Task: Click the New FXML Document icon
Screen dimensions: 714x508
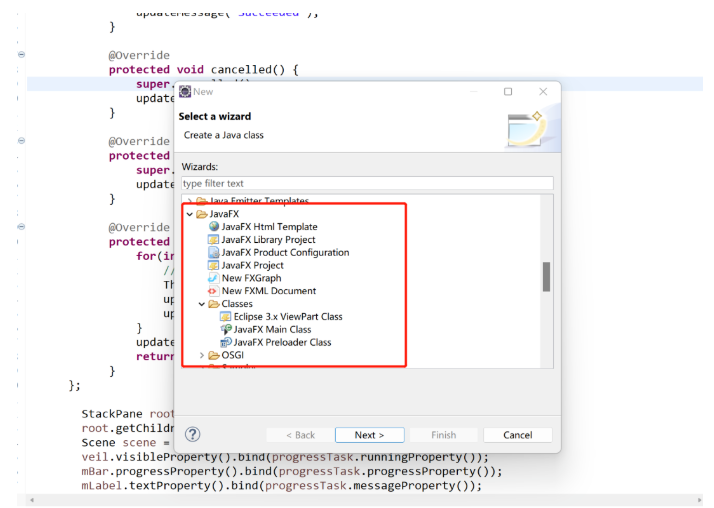Action: [x=213, y=290]
